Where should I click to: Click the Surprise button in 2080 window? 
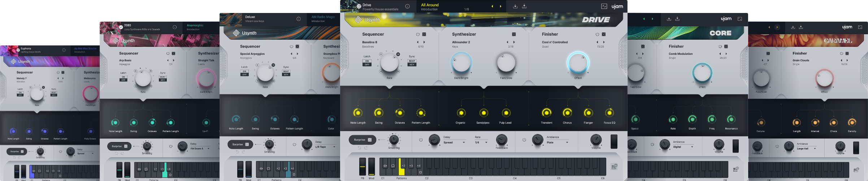click(x=119, y=146)
